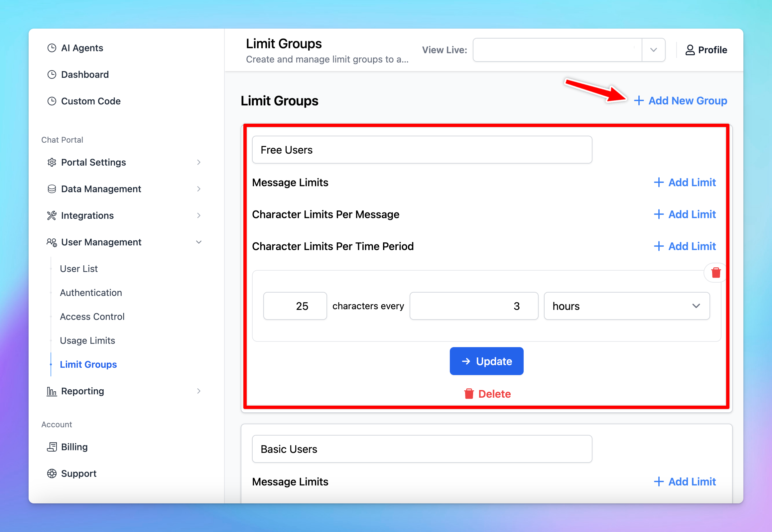
Task: Click the Portal Settings sidebar icon
Action: point(52,162)
